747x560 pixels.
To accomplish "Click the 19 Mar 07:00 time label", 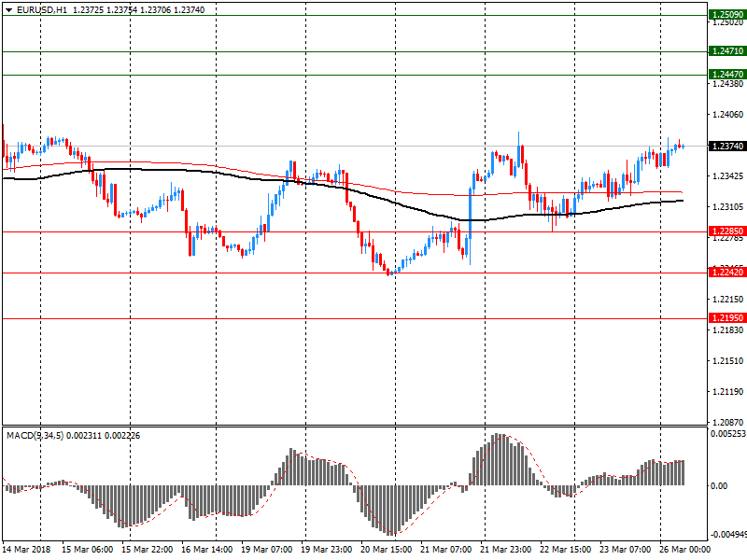I will (267, 550).
